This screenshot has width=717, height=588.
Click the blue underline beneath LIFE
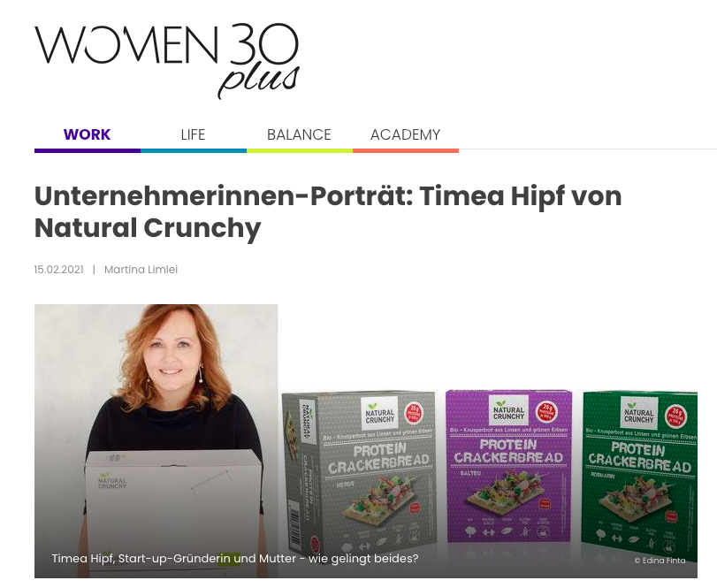pos(194,150)
